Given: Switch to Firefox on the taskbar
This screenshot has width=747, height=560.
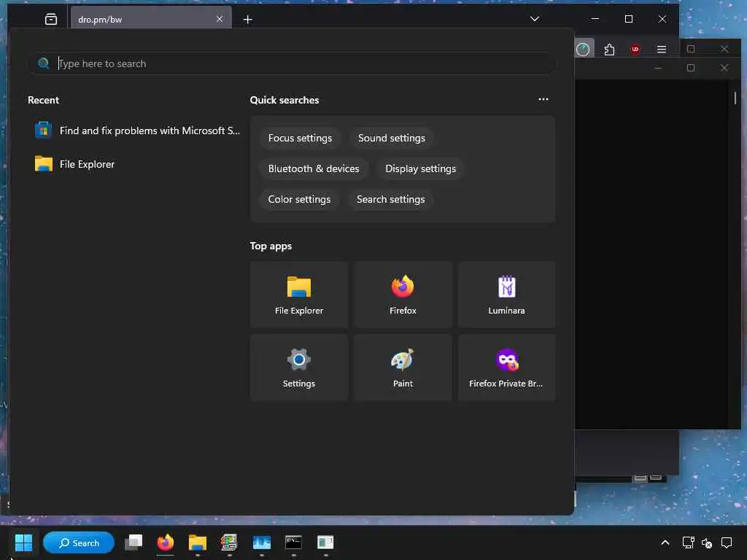Looking at the screenshot, I should 166,542.
